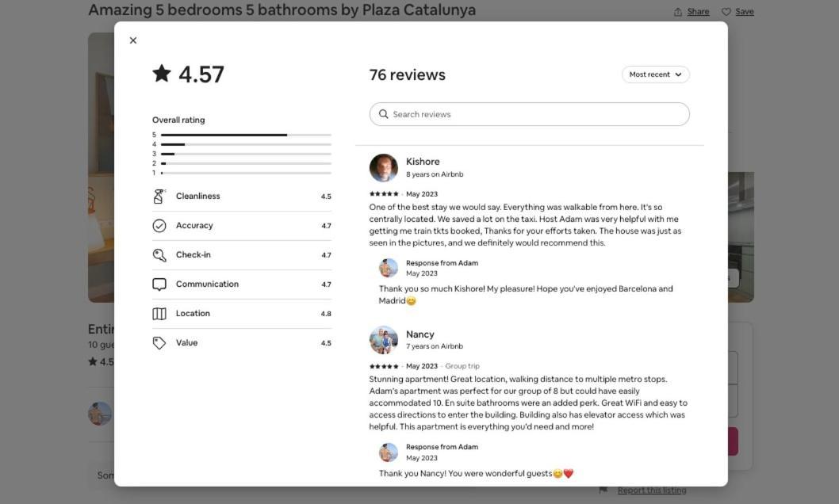Open Kishore's profile photo

(384, 168)
